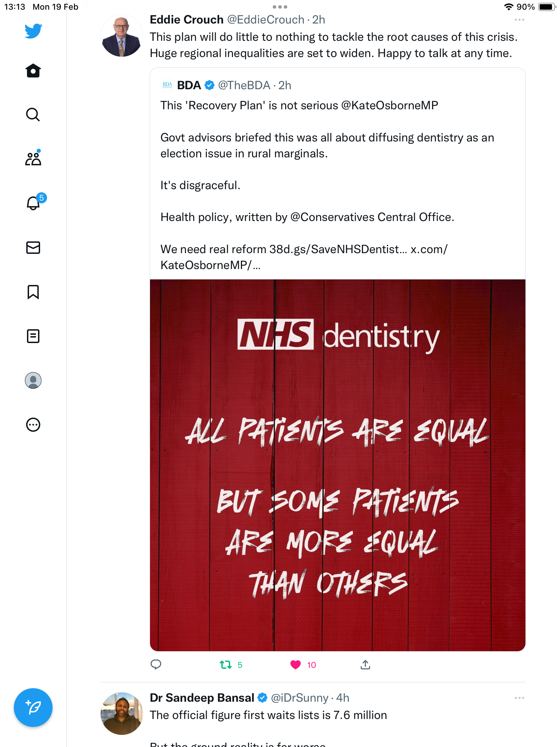Open the Search magnifier icon
The height and width of the screenshot is (747, 560).
[33, 115]
